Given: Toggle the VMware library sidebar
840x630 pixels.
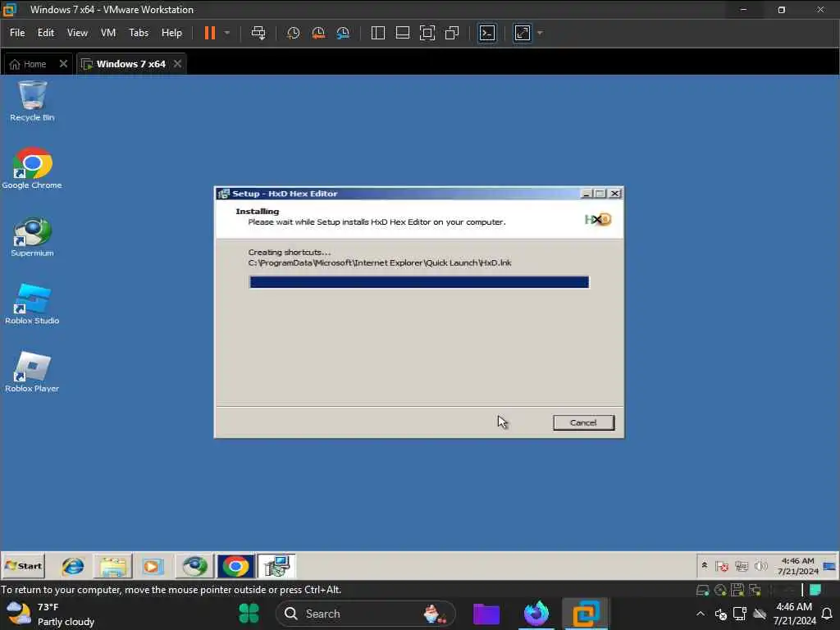Looking at the screenshot, I should pos(377,33).
